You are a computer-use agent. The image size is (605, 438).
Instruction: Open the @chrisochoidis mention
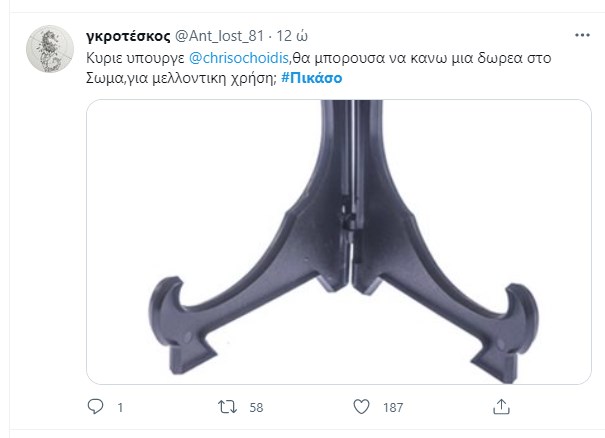239,58
